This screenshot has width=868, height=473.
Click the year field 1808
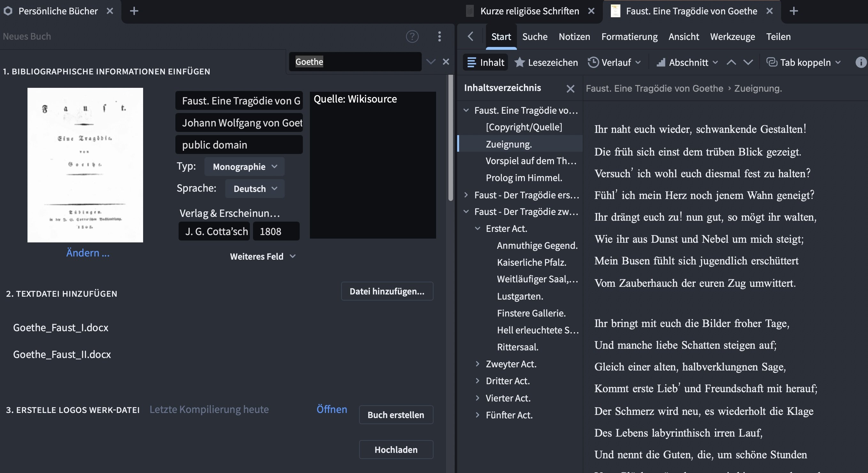coord(276,231)
